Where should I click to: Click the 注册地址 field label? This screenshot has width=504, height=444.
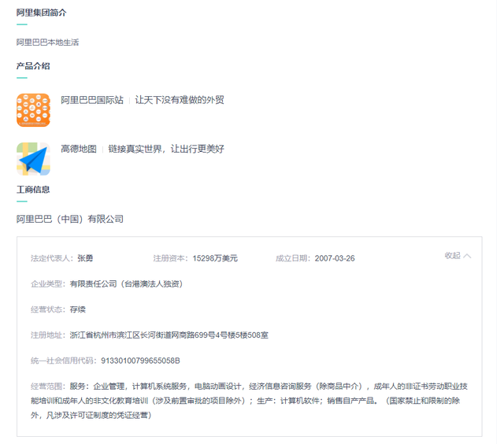[x=48, y=335]
